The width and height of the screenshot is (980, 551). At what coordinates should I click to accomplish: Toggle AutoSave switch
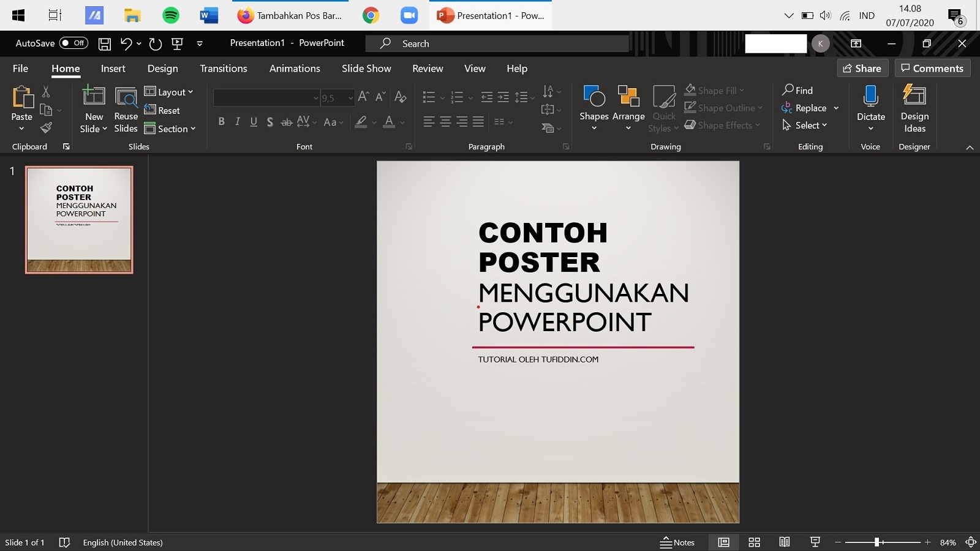pyautogui.click(x=73, y=43)
